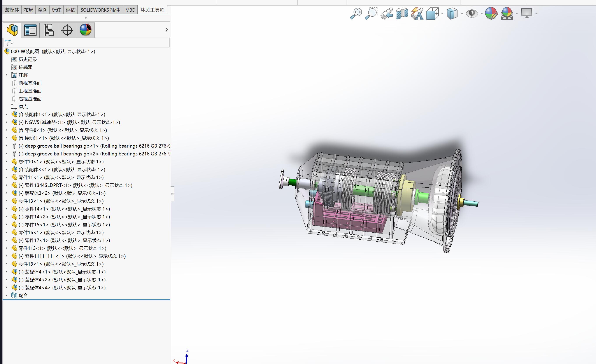Viewport: 596px width, 364px height.
Task: Switch to the 评估 ribbon tab
Action: point(71,10)
